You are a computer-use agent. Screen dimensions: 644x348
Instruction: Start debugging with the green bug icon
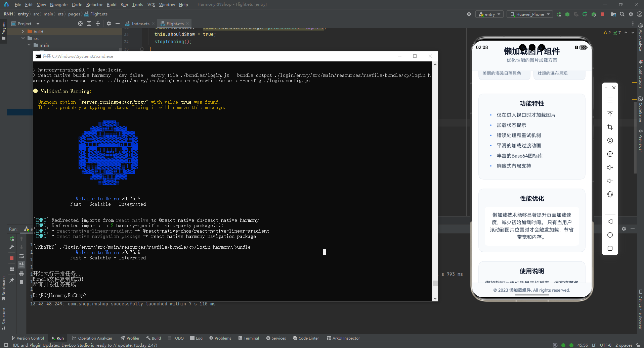pos(567,14)
